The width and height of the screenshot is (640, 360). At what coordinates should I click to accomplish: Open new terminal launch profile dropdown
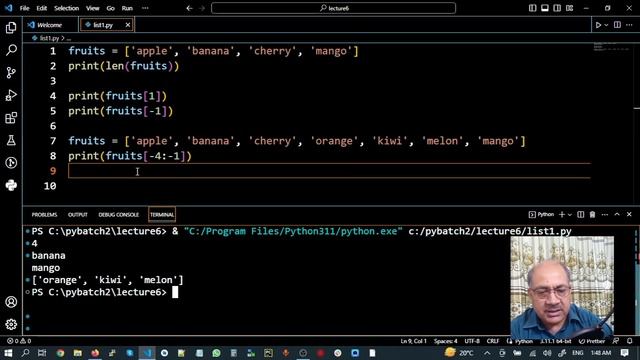(570, 215)
